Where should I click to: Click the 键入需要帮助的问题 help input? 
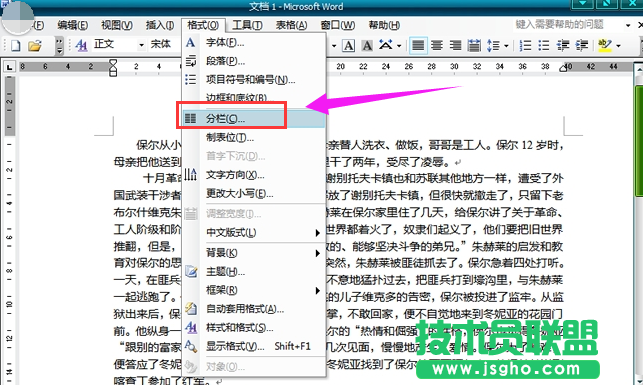[x=568, y=25]
